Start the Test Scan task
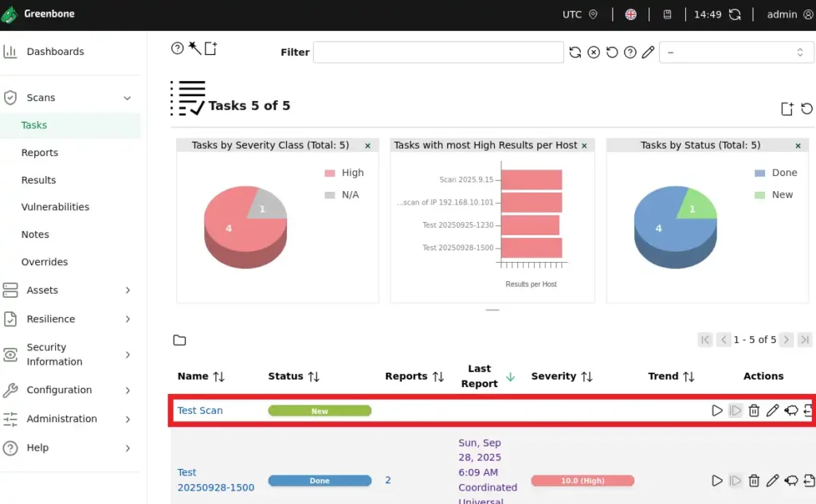Image resolution: width=816 pixels, height=504 pixels. (716, 411)
